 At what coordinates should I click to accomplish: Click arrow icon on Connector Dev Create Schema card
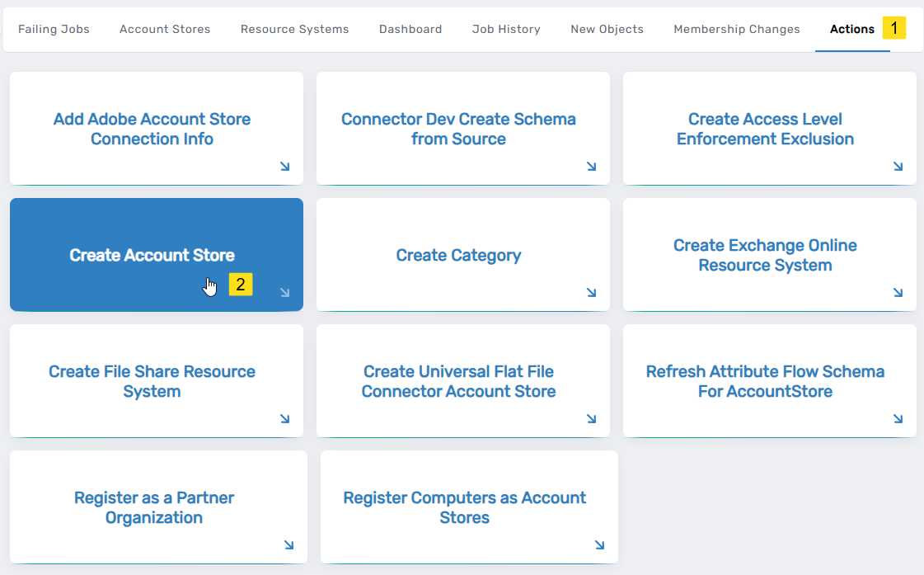[591, 167]
